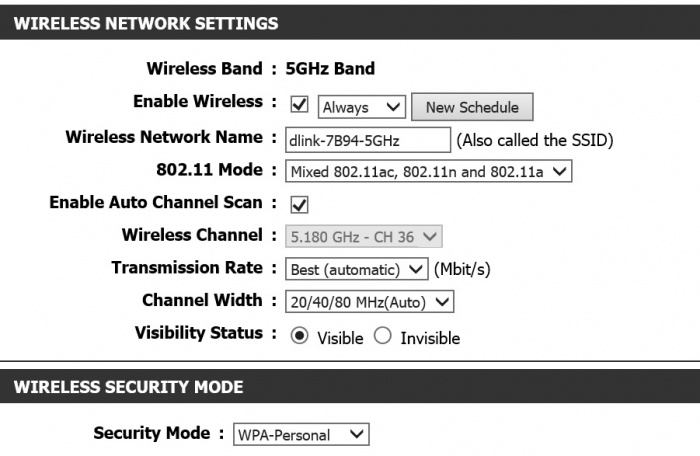Open the Security Mode dropdown
Screen dimensions: 700x456
[301, 434]
